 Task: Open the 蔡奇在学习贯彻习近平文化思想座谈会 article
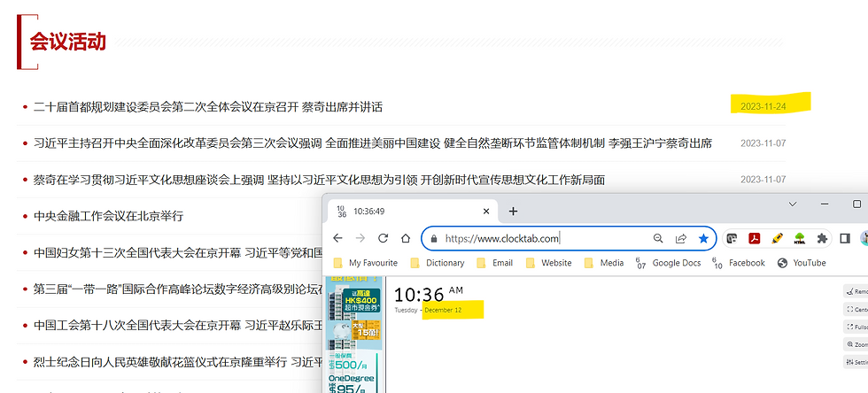pos(320,180)
